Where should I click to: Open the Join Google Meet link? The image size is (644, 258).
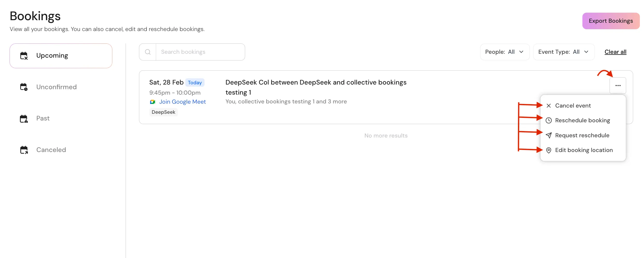pyautogui.click(x=182, y=102)
